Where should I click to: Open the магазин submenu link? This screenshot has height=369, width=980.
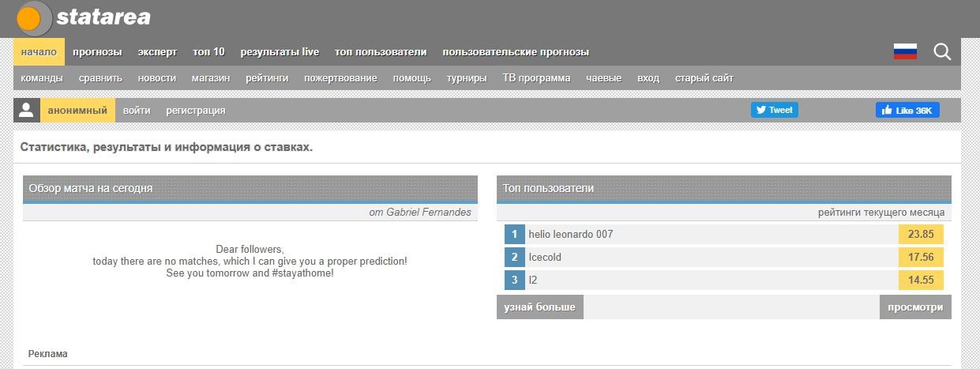[x=210, y=78]
